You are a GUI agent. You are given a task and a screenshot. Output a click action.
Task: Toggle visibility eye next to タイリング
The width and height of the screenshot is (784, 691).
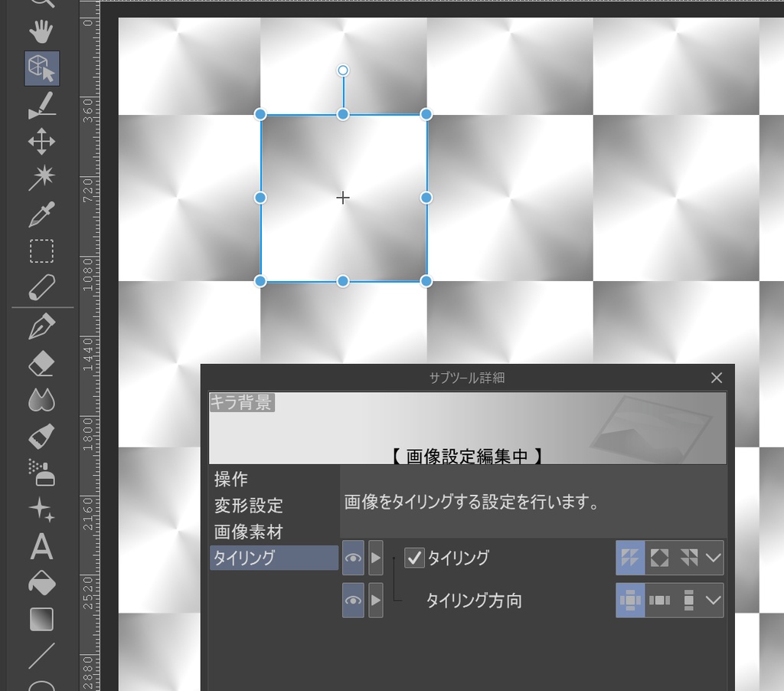click(x=353, y=558)
